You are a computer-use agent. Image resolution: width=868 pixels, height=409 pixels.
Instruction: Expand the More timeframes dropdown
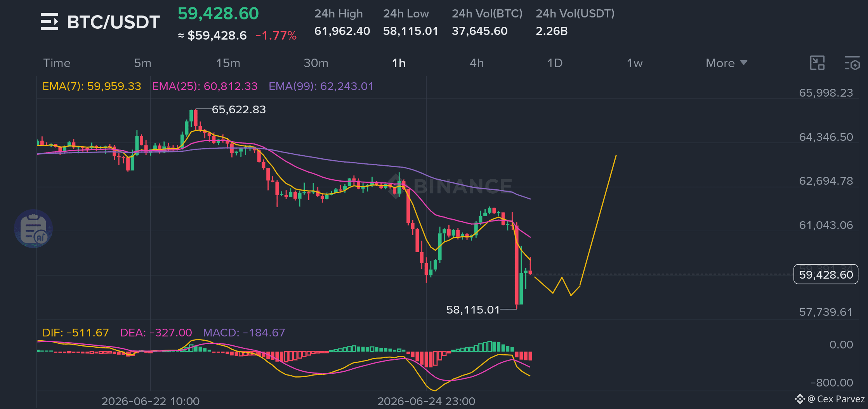pos(726,63)
